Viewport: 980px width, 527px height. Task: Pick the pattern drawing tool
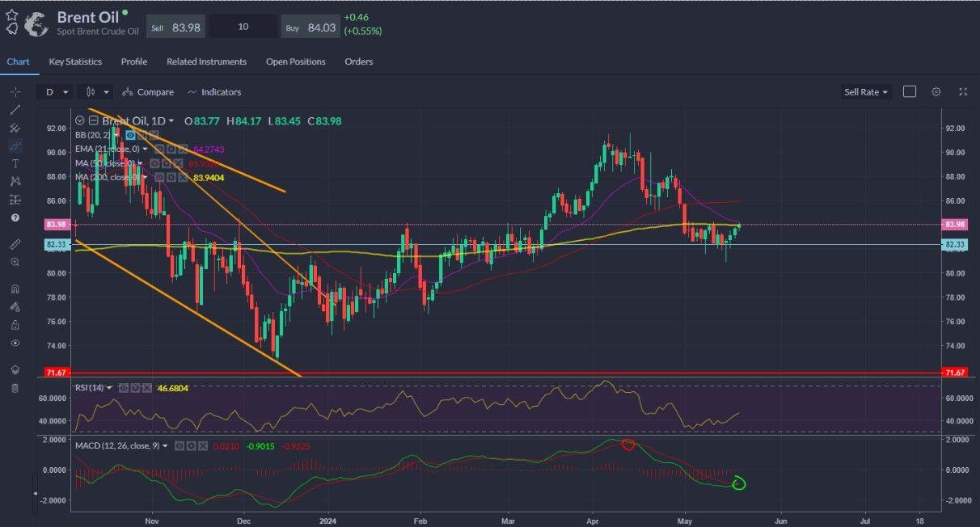click(15, 181)
